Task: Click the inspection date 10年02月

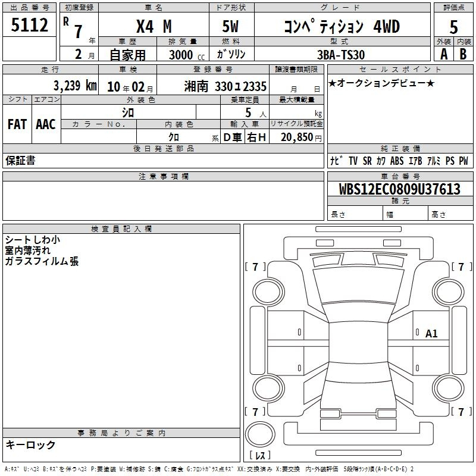Action: [130, 87]
